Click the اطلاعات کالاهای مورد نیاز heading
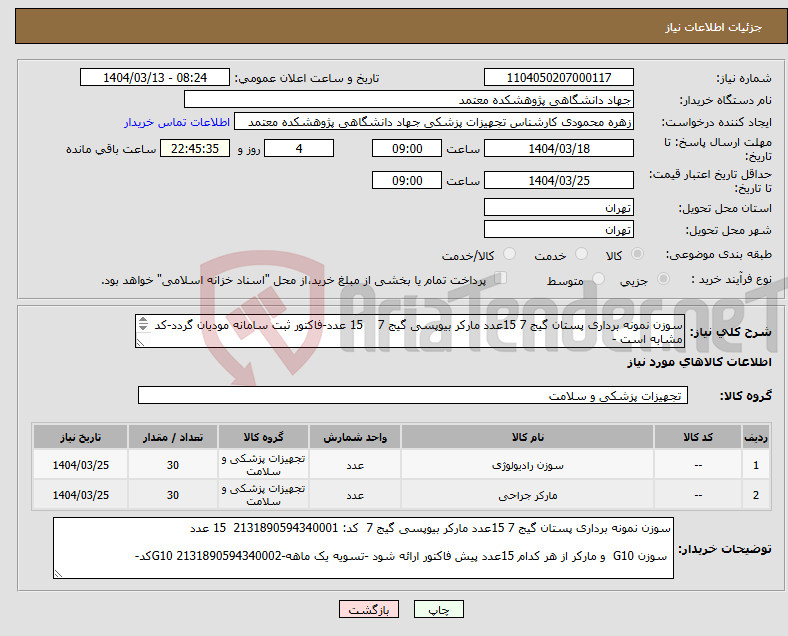 (699, 362)
